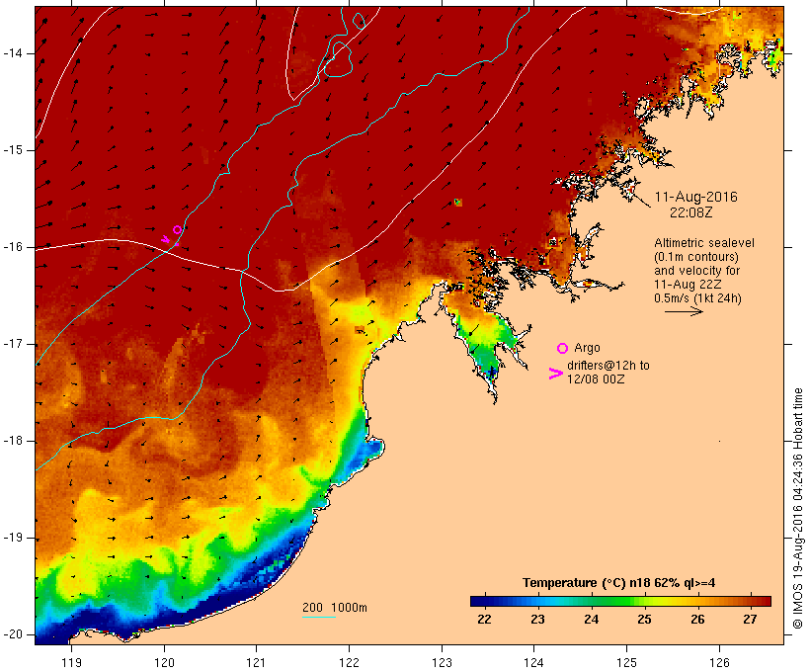Click the colorbar tick label '22'
Viewport: 810px width, 672px height.
485,619
